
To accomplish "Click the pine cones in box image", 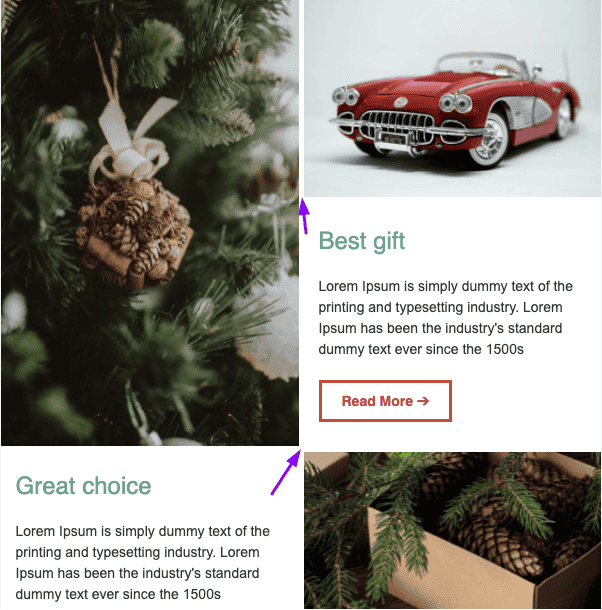I will [452, 531].
